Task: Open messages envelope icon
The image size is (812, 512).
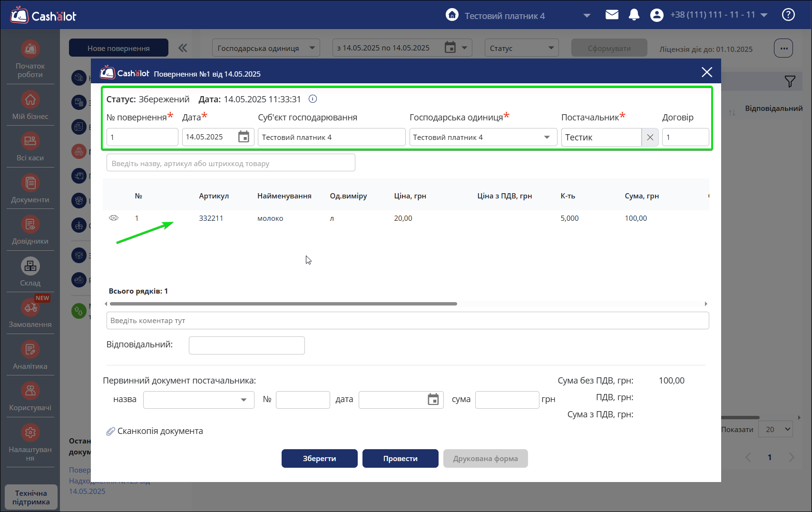Action: pyautogui.click(x=612, y=15)
